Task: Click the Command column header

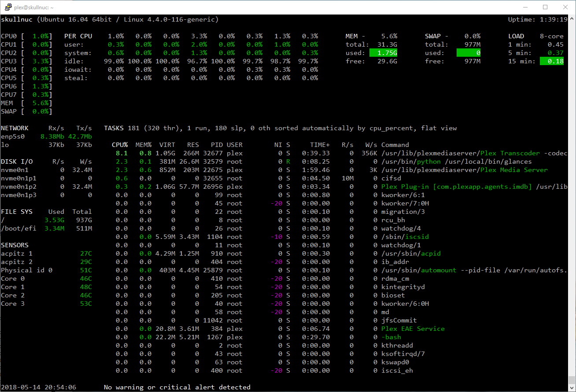Action: (x=395, y=145)
